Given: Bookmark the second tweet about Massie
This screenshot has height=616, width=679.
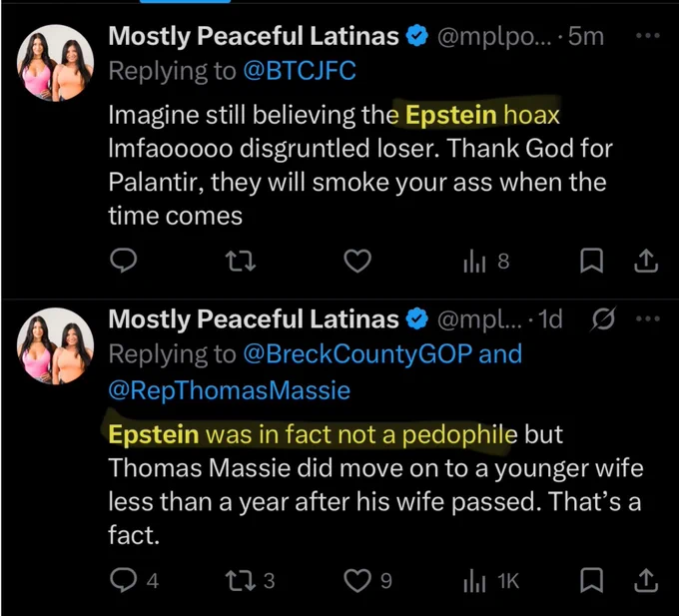Looking at the screenshot, I should point(591,580).
